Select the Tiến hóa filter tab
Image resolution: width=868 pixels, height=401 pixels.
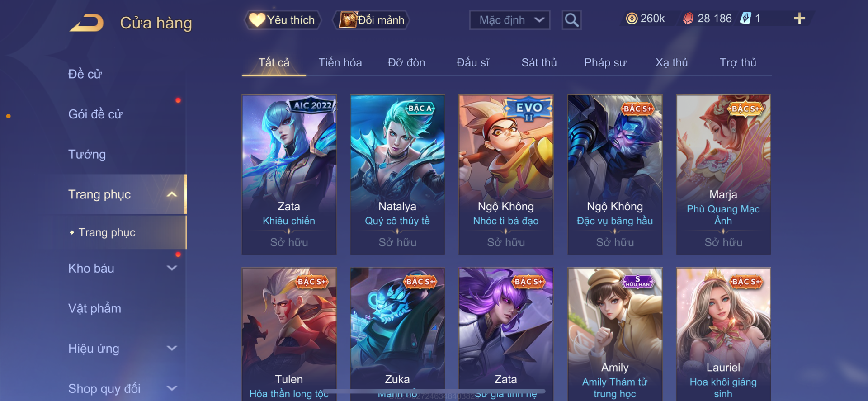(x=340, y=62)
